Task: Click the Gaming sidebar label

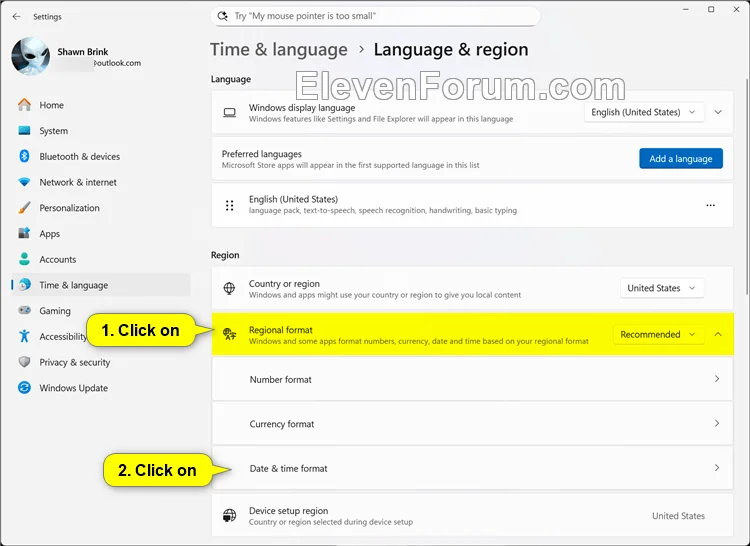Action: click(55, 311)
